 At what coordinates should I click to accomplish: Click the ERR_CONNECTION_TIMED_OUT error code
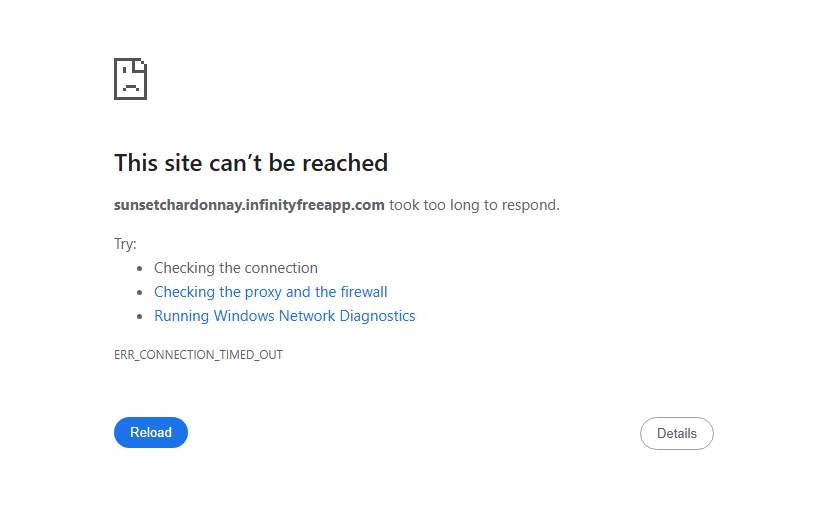[198, 355]
